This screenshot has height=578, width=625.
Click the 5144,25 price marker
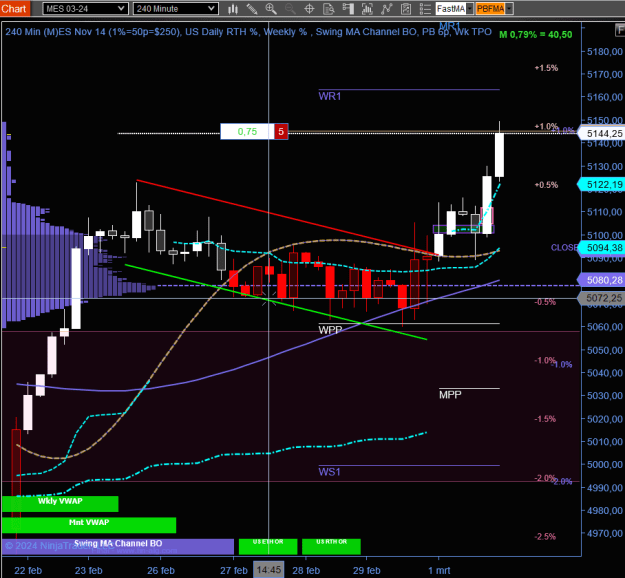[x=601, y=133]
